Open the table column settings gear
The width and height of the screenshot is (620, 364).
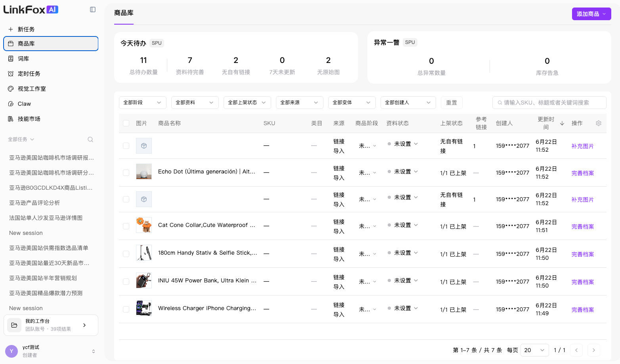(x=599, y=123)
